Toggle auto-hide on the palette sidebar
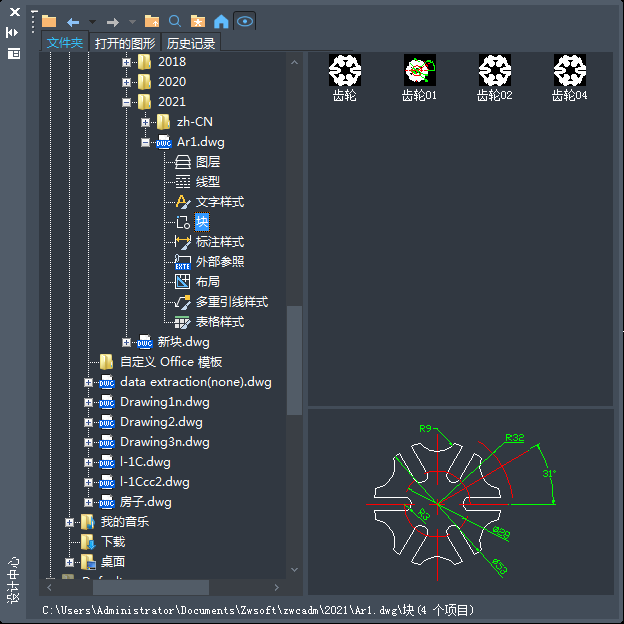Image resolution: width=624 pixels, height=624 pixels. (x=13, y=32)
